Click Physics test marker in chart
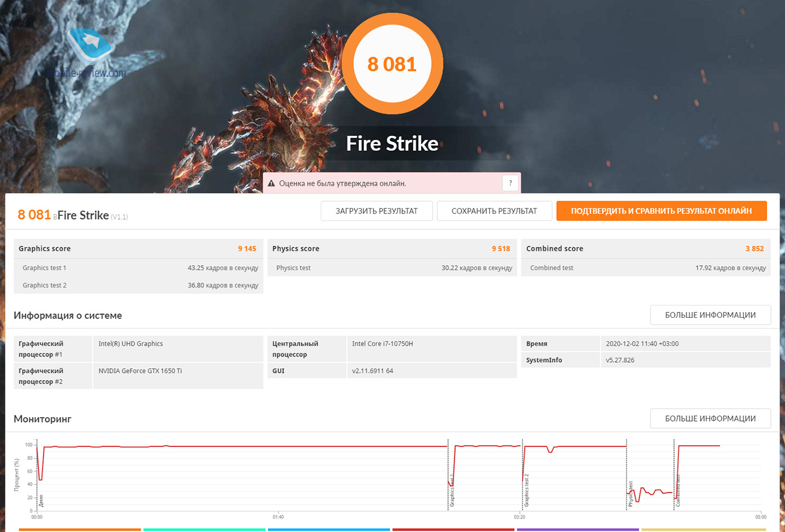Screen dimensions: 785x532 630,494
